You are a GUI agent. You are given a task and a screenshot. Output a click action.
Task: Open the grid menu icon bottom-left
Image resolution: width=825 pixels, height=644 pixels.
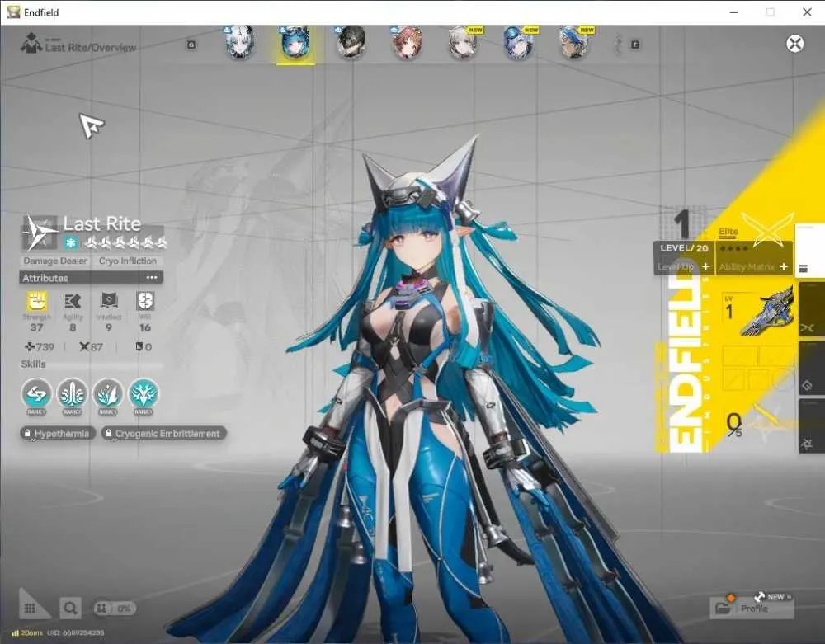(x=30, y=609)
